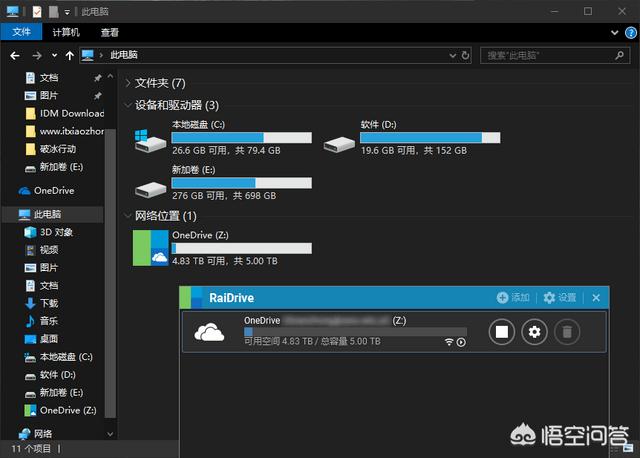Switch to large icons view in status bar
The image size is (640, 458).
628,449
